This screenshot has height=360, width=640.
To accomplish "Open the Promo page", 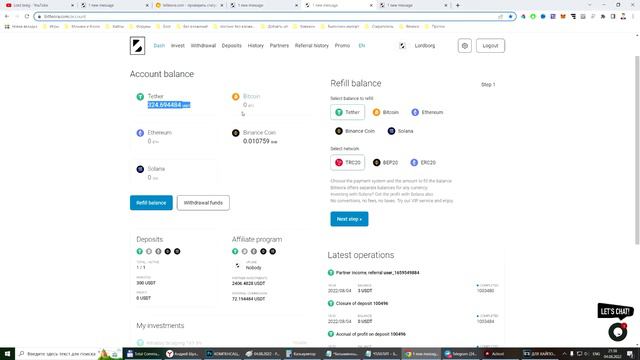I will pyautogui.click(x=342, y=46).
